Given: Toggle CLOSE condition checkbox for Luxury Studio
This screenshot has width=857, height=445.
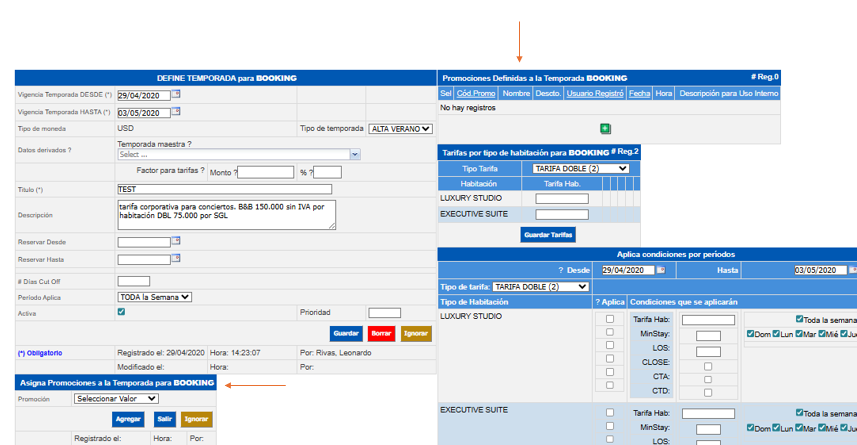Looking at the screenshot, I should 708,367.
